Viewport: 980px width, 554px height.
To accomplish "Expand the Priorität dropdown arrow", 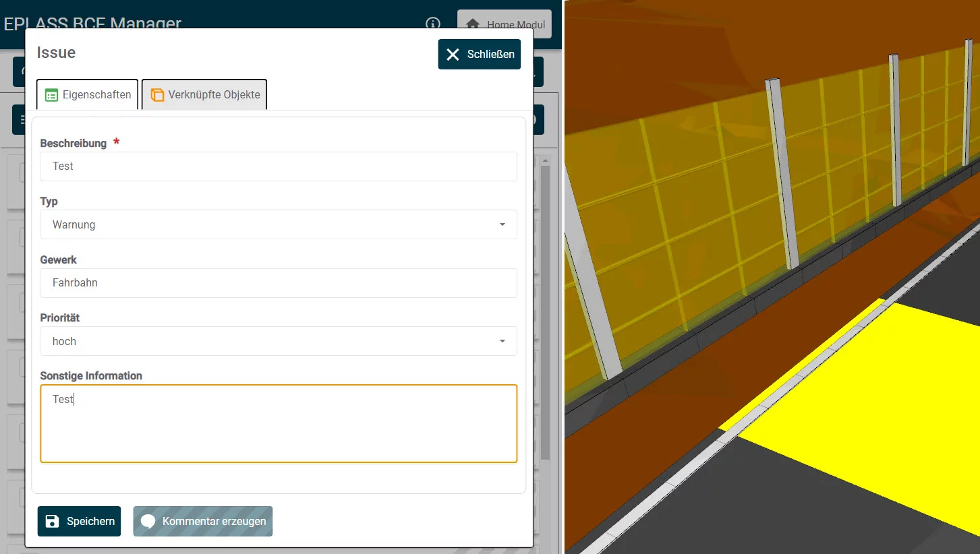I will [502, 341].
